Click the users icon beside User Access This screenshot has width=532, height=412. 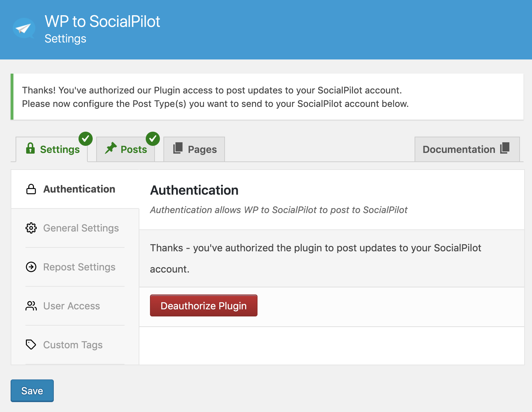tap(31, 306)
